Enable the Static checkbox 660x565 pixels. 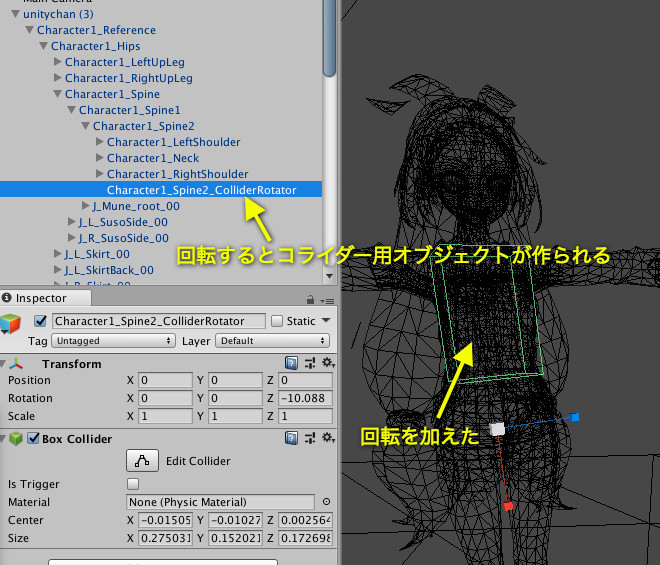(x=277, y=321)
